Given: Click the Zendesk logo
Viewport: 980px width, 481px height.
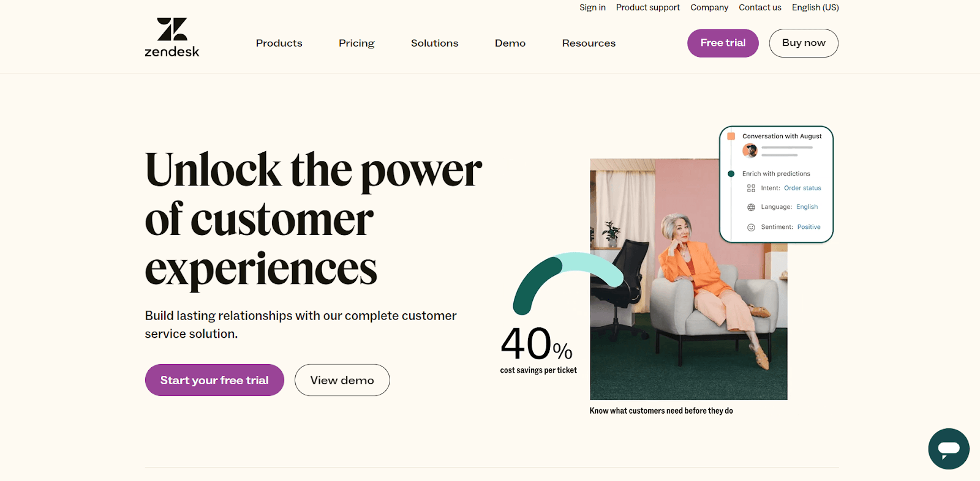Looking at the screenshot, I should pos(172,38).
